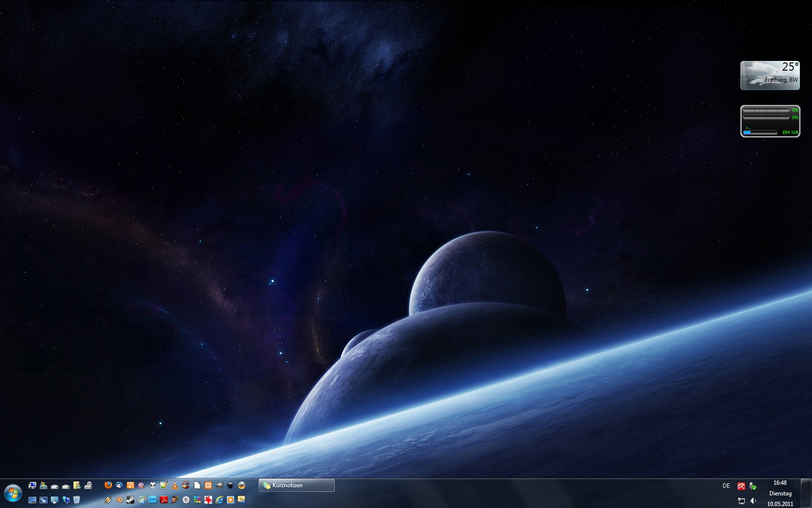The height and width of the screenshot is (508, 812).
Task: Open the volume speaker tray icon
Action: (x=753, y=501)
